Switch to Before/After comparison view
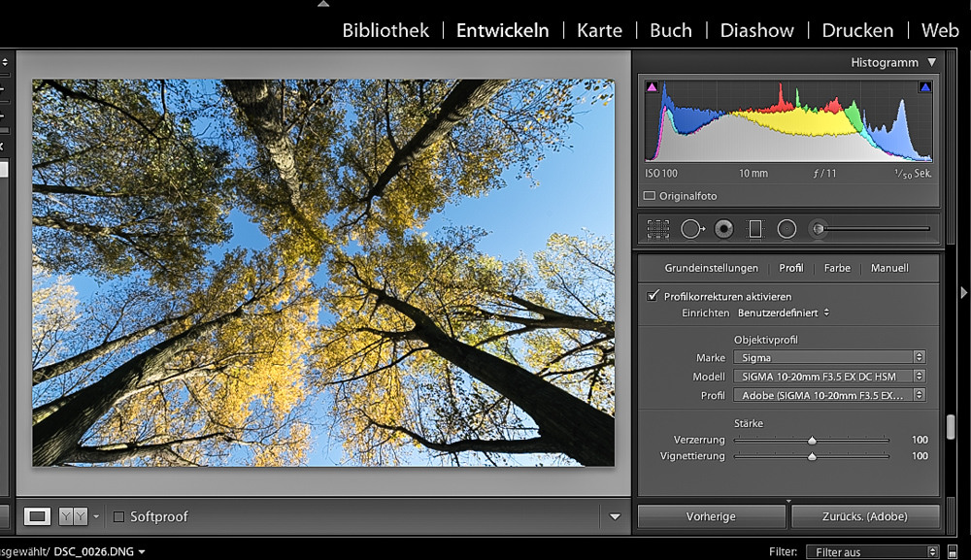Screen dimensions: 971x560 click(74, 516)
